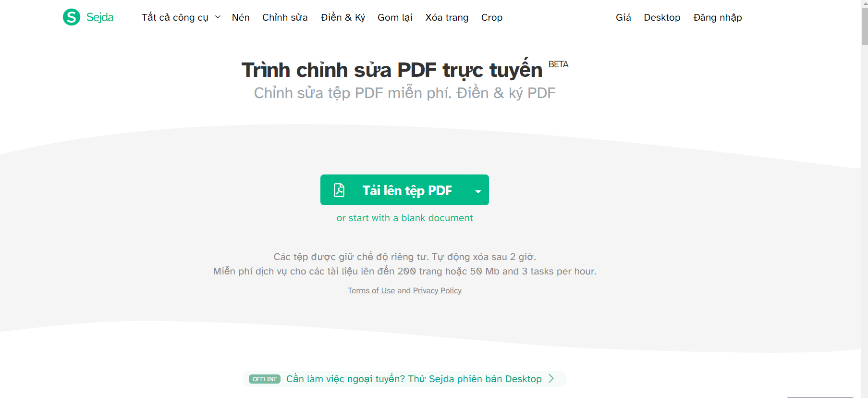This screenshot has width=868, height=398.
Task: Click the Sejda green S logo icon
Action: pos(72,17)
